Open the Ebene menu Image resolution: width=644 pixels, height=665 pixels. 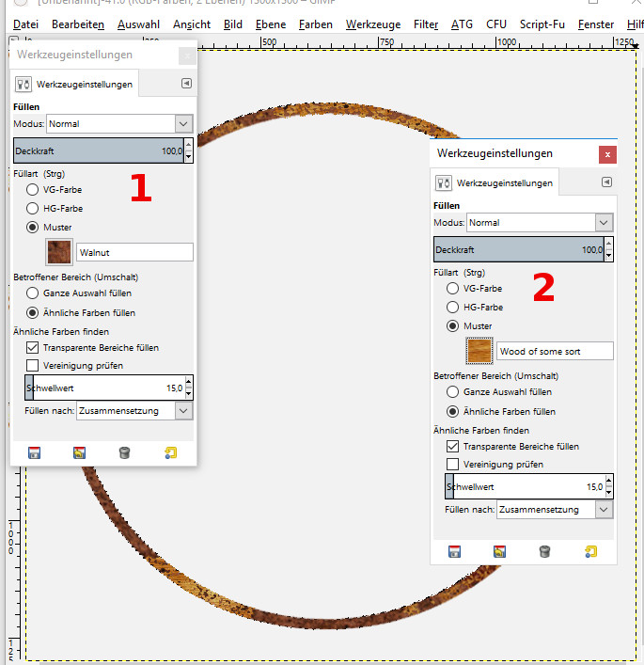tap(271, 24)
